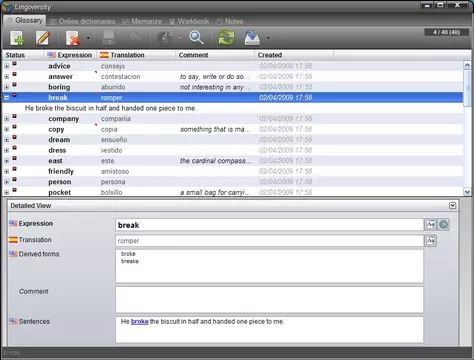Open the search magnifier tool
This screenshot has height=360, width=474.
tap(196, 37)
